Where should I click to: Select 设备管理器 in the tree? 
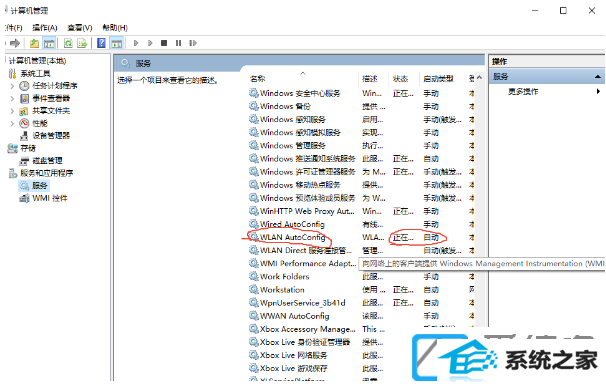(51, 136)
